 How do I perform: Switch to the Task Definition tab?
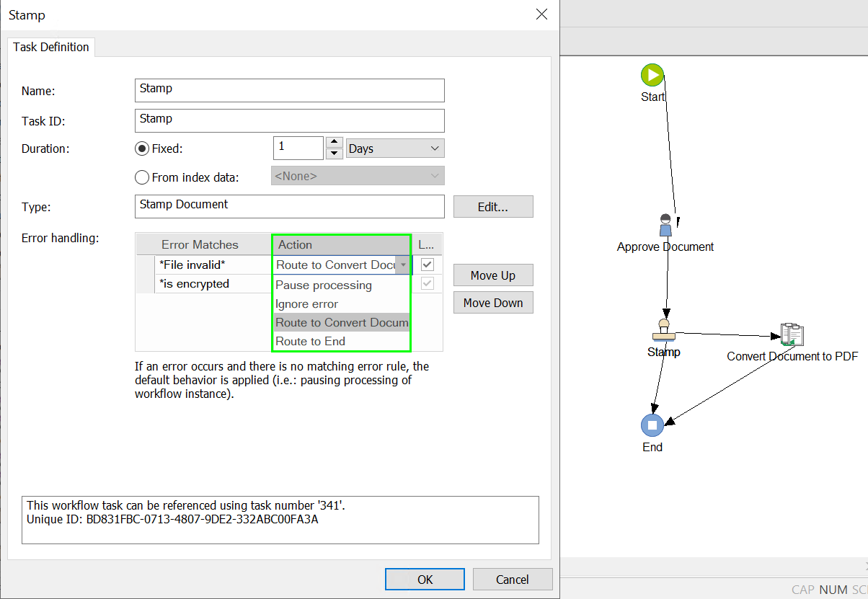51,47
